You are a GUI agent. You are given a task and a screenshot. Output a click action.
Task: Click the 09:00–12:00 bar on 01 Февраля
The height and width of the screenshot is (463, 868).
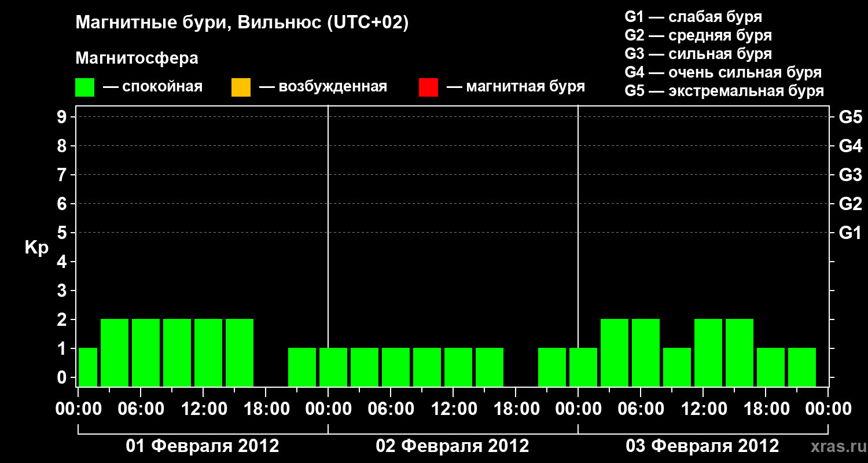(x=177, y=352)
